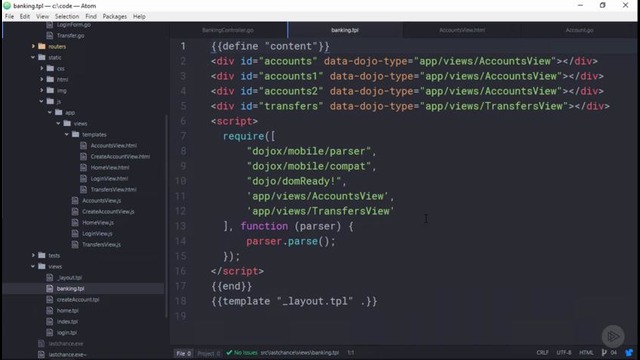Click the green No Issues checkmark
The height and width of the screenshot is (360, 640).
[229, 352]
